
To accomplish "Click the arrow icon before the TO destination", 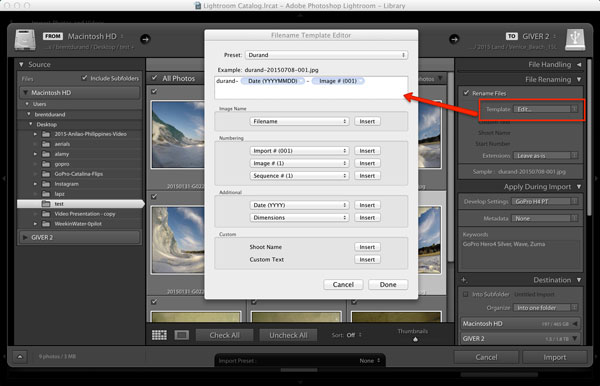I will (454, 39).
